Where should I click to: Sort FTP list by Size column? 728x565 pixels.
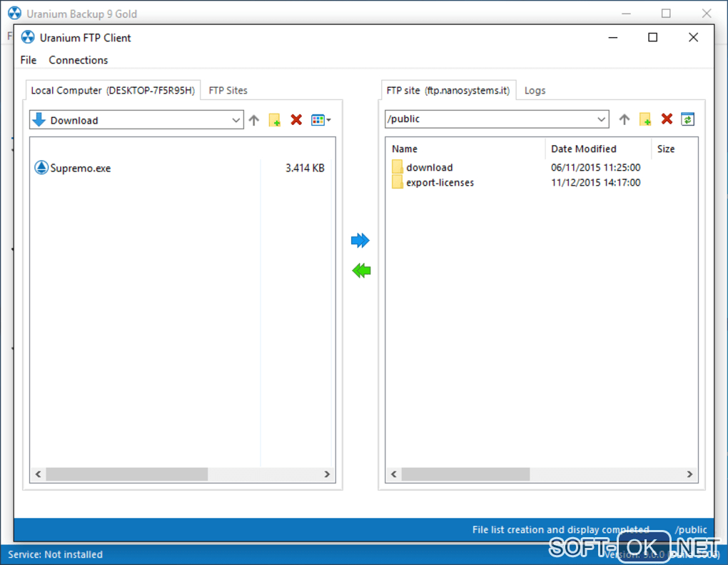(666, 149)
